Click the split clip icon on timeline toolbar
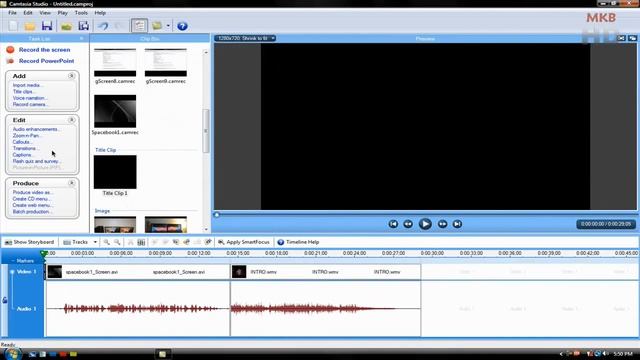Screen dimensions: 640x360 [x=141, y=242]
